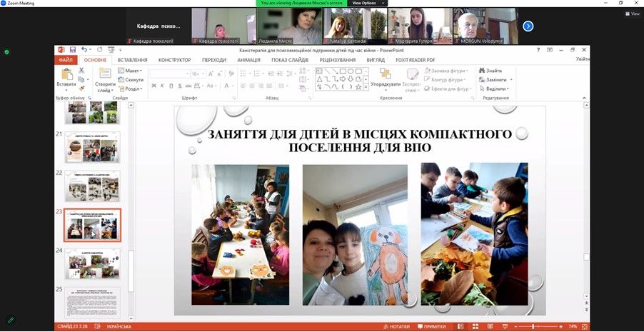Click the Створити слайд icon
This screenshot has width=644, height=332.
[104, 75]
